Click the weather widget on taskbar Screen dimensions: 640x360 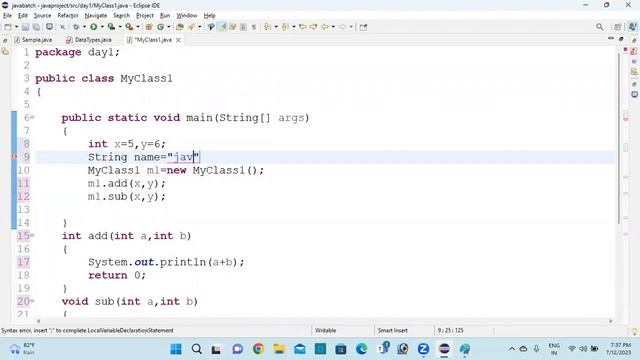22,349
